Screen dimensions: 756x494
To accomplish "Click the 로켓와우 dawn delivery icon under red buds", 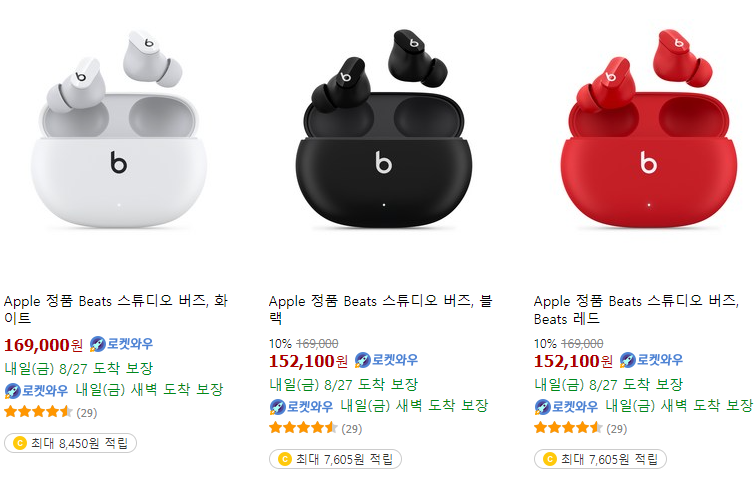I will coord(542,407).
